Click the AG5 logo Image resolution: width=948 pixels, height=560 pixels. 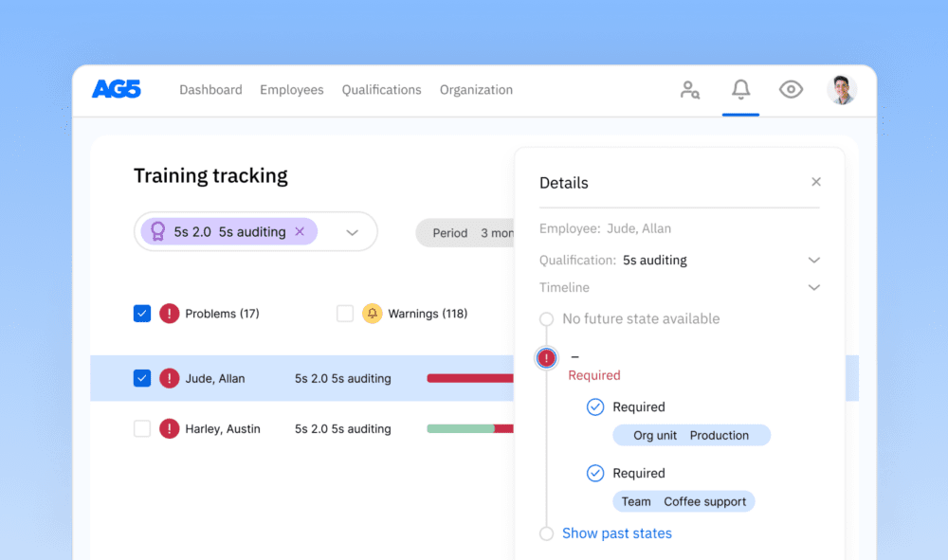tap(116, 89)
